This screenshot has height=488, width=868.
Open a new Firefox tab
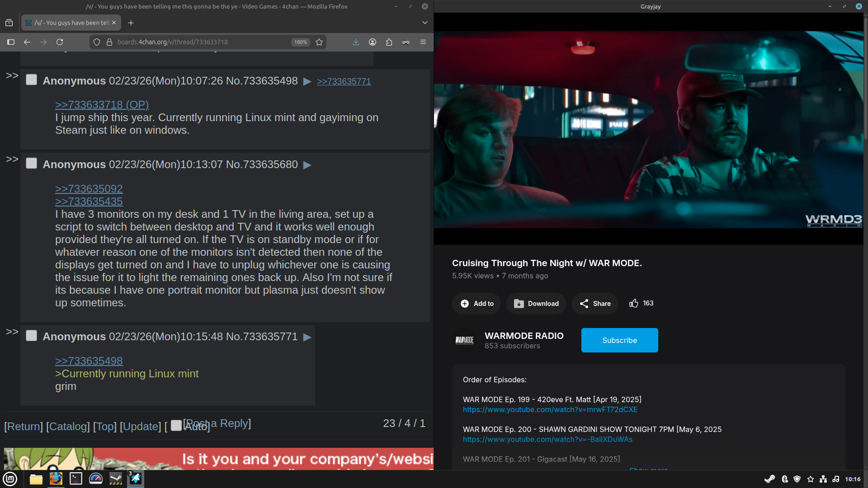[x=131, y=23]
